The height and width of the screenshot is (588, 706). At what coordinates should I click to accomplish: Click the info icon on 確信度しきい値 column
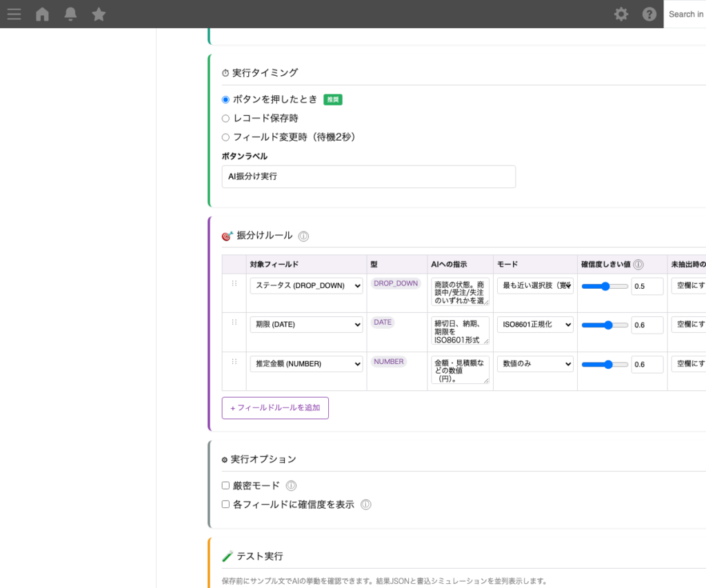click(638, 264)
